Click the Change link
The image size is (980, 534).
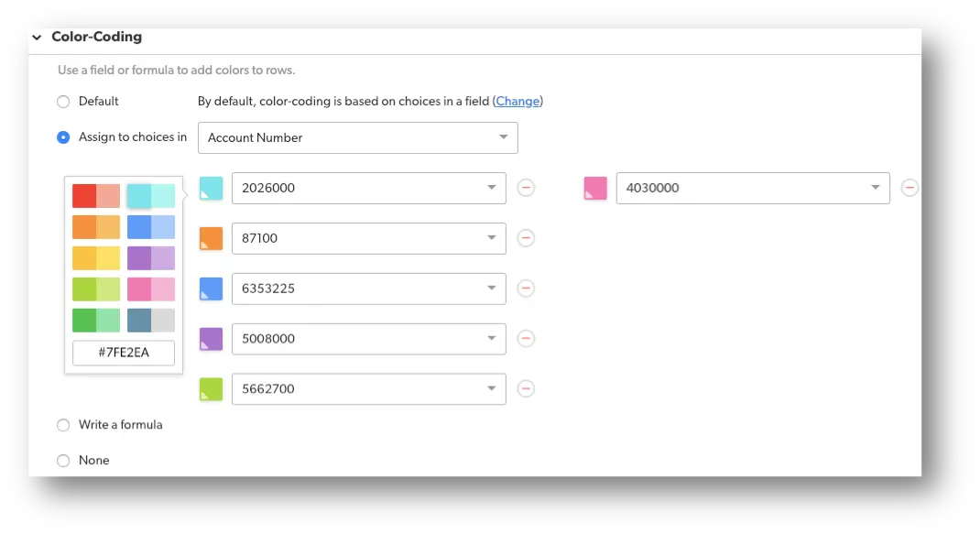pyautogui.click(x=517, y=102)
